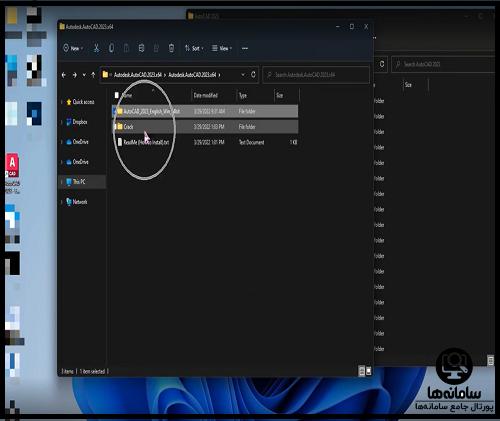The height and width of the screenshot is (421, 500).
Task: Select Network in navigation pane
Action: [80, 202]
